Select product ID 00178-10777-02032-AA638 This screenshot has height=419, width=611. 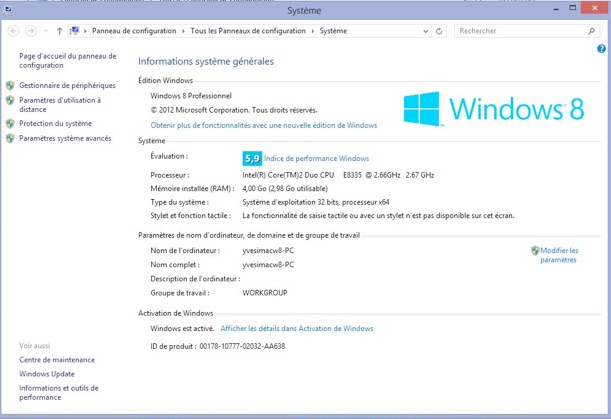click(x=242, y=346)
